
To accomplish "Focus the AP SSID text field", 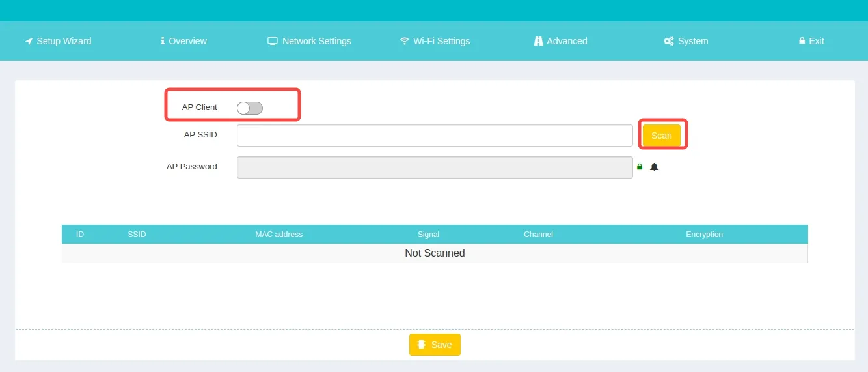I will pos(435,136).
